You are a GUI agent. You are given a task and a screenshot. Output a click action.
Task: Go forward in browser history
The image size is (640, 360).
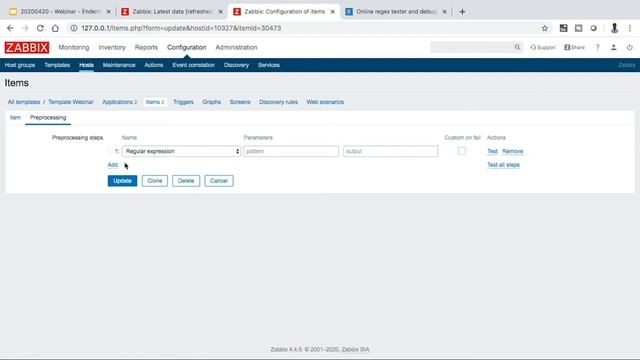[25, 28]
